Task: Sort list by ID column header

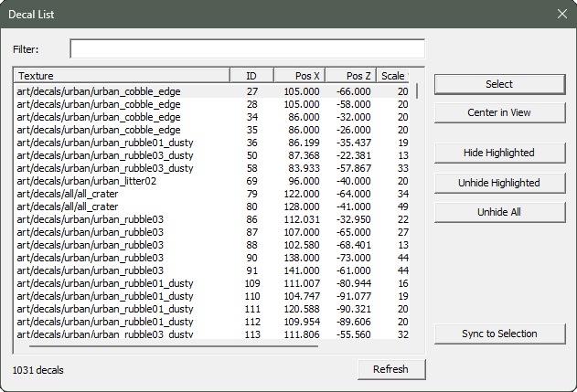Action: point(250,76)
